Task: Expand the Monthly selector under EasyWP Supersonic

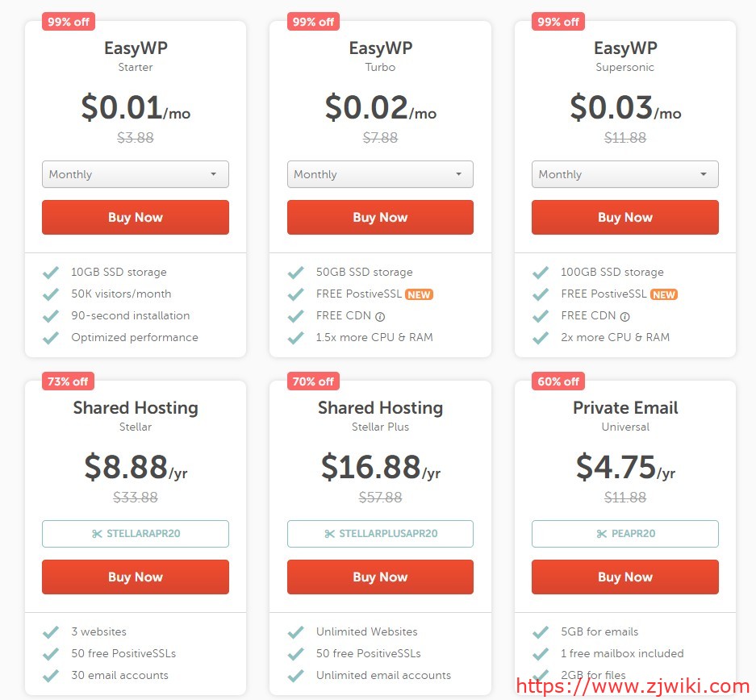Action: tap(624, 174)
